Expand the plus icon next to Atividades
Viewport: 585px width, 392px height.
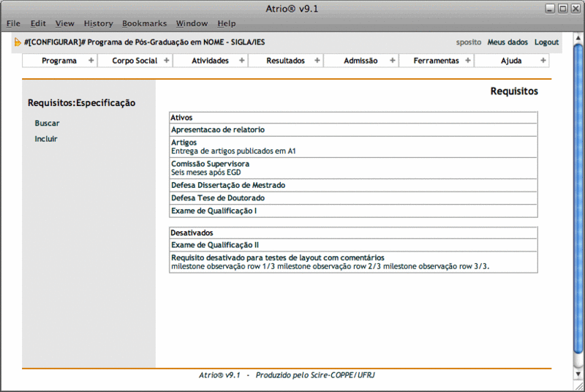pyautogui.click(x=241, y=61)
